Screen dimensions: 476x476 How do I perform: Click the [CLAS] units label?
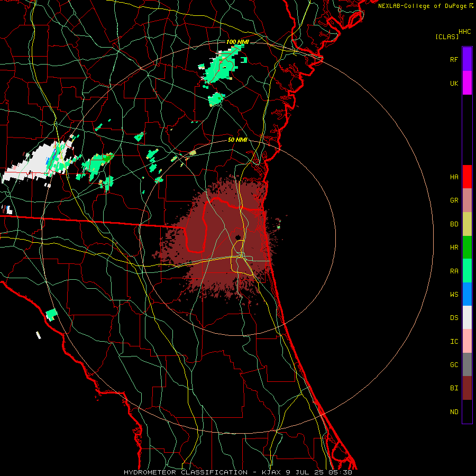pos(447,36)
